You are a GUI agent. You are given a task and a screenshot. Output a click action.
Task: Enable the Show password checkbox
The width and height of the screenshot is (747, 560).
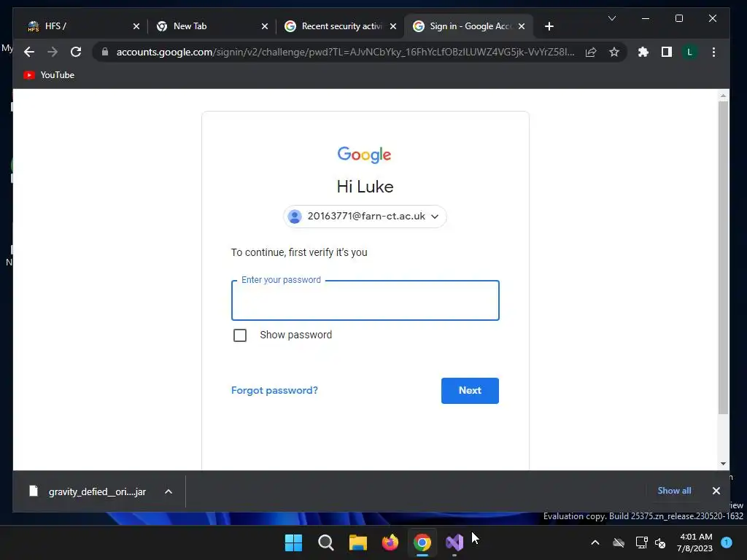240,335
